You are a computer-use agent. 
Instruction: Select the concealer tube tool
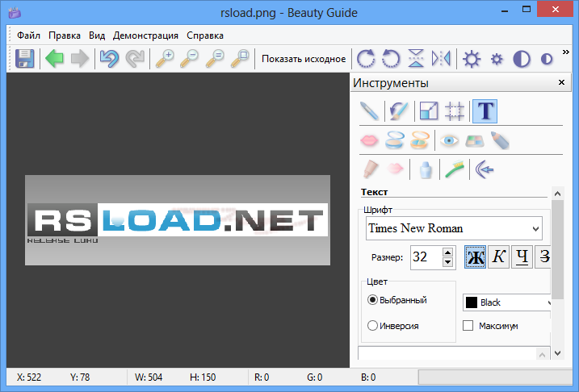click(369, 169)
